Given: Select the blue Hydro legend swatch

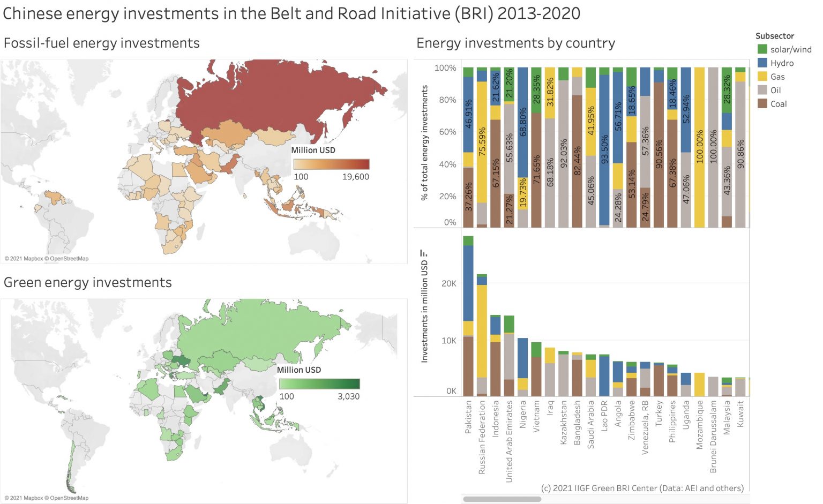Looking at the screenshot, I should tap(762, 63).
